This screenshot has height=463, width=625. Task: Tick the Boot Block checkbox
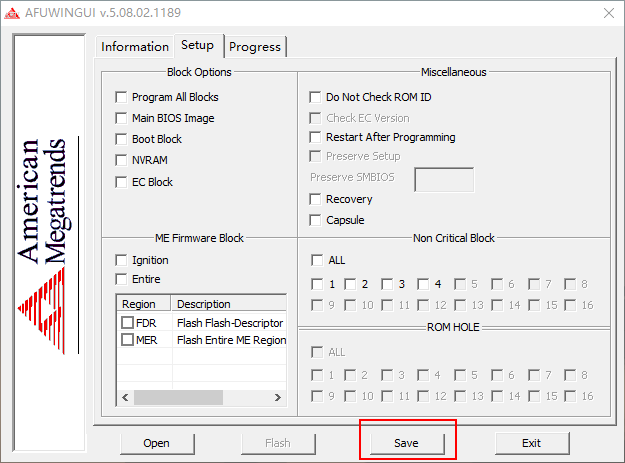121,139
